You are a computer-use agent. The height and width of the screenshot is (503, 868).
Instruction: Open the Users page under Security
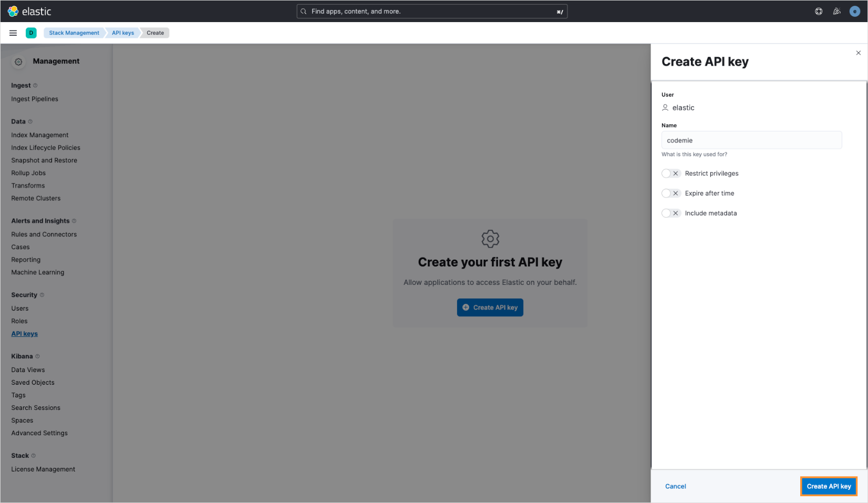19,308
